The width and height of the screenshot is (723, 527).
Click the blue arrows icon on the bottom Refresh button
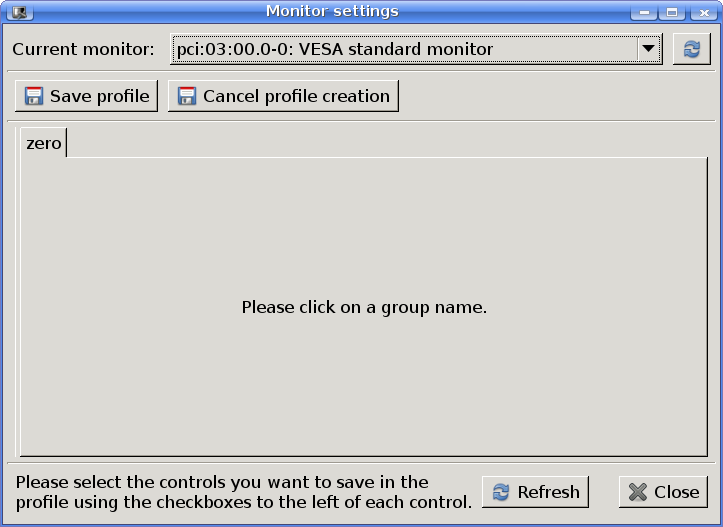tap(501, 492)
